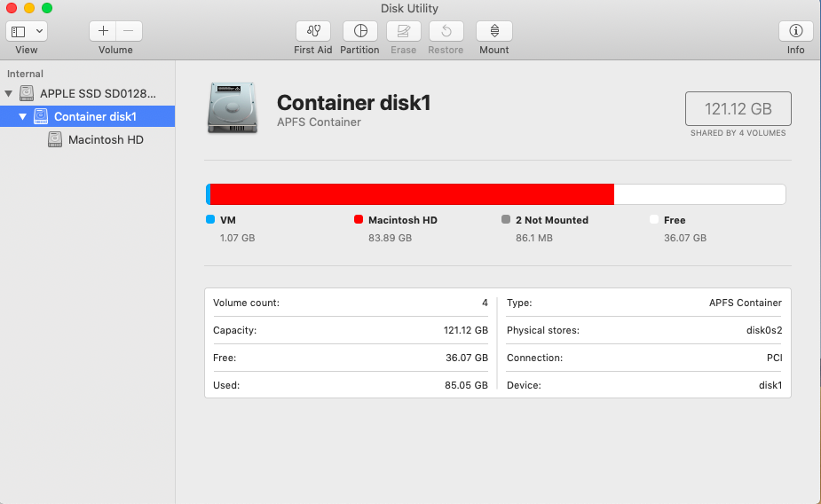Open the Partition pie chart tool
Screen dimensions: 821x504
[360, 31]
